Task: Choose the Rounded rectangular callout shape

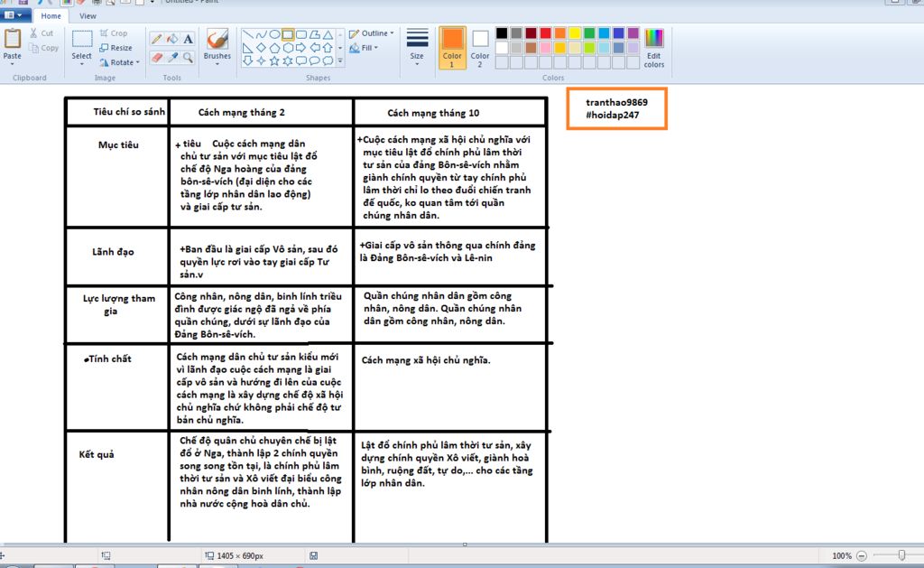Action: pos(301,61)
